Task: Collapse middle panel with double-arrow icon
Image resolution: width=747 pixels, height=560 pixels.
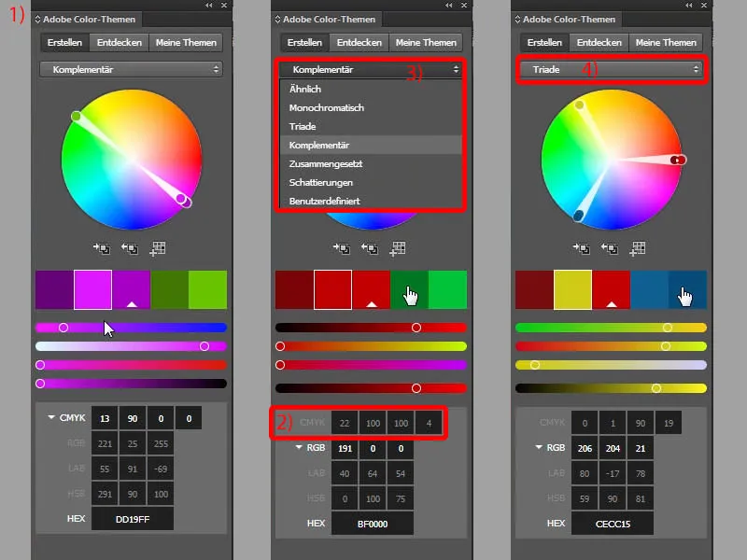Action: (x=449, y=6)
